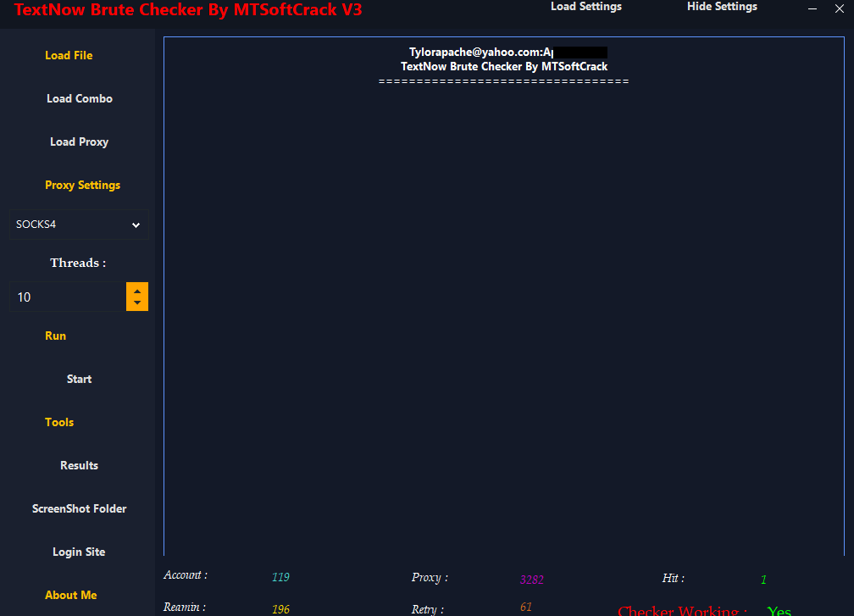Select the Proxy Settings section heading
This screenshot has height=616, width=854.
point(83,186)
